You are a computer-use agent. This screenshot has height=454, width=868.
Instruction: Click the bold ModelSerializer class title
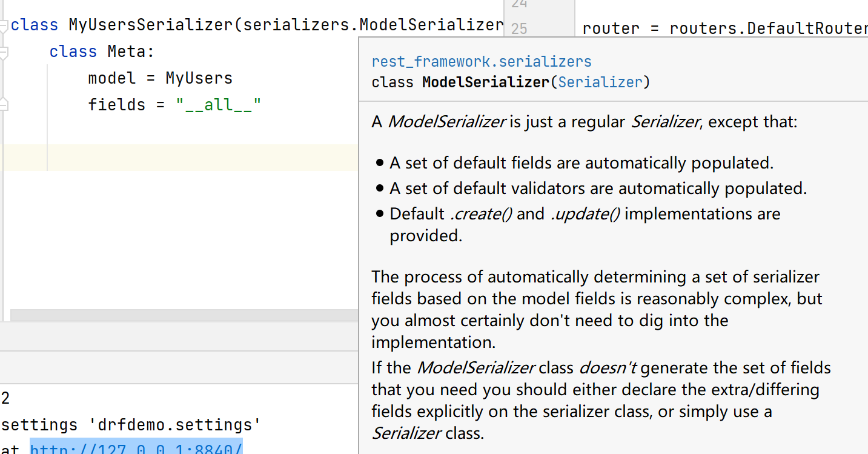coord(485,82)
